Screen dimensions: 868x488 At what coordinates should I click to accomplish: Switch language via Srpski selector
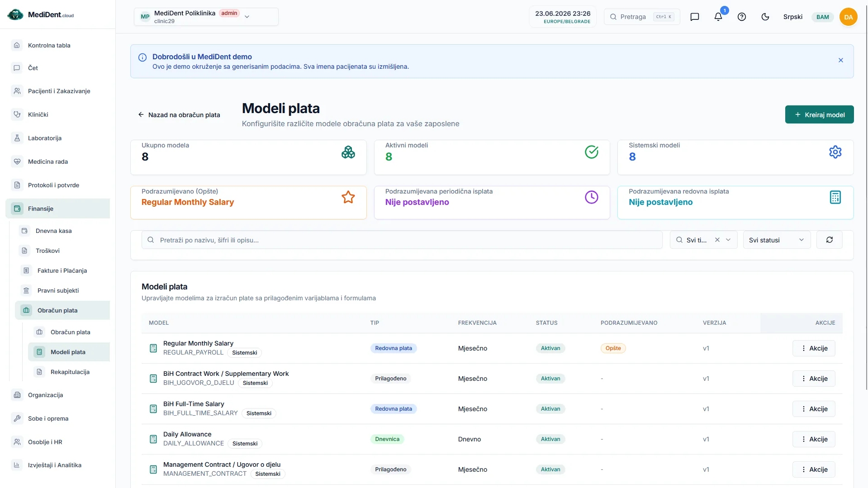[793, 17]
